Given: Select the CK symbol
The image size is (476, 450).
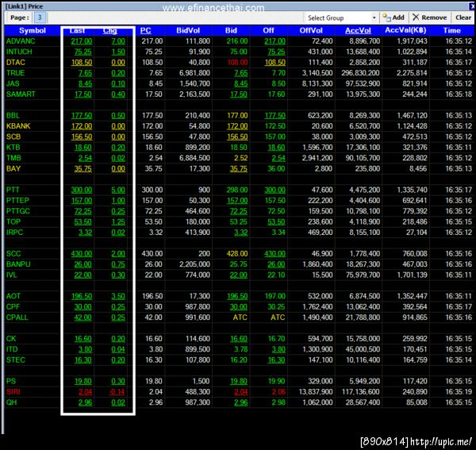Looking at the screenshot, I should 11,339.
